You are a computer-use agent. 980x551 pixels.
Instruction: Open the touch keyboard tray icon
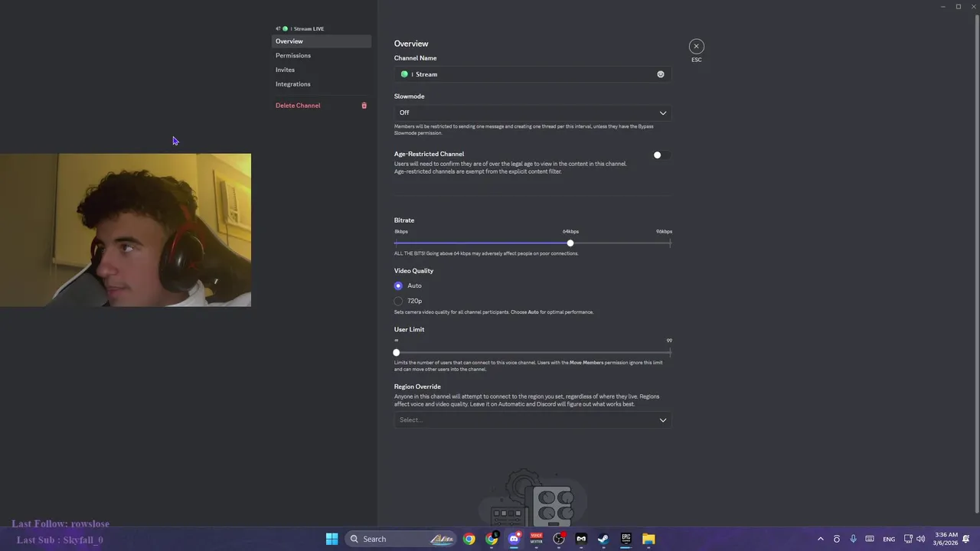[x=870, y=539]
